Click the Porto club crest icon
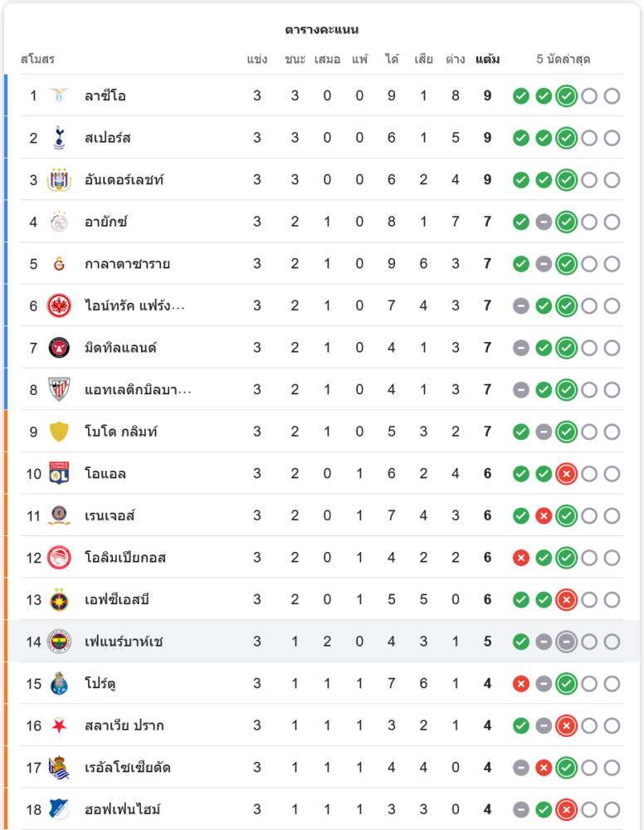This screenshot has height=830, width=644. coord(59,683)
